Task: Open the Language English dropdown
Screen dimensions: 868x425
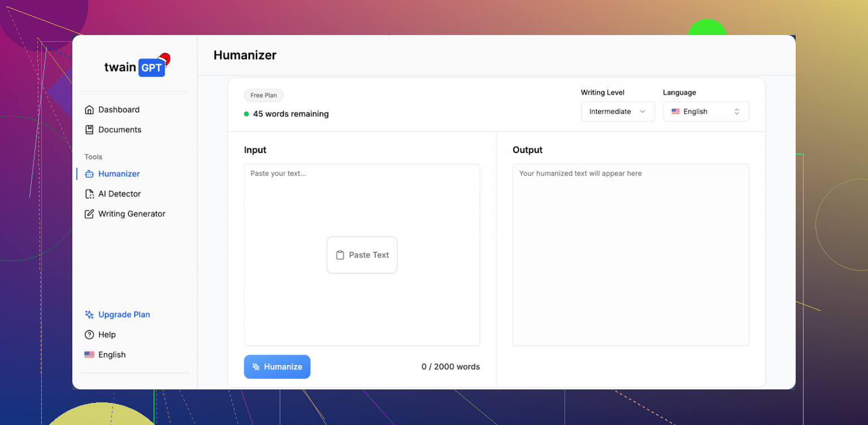Action: click(x=705, y=111)
